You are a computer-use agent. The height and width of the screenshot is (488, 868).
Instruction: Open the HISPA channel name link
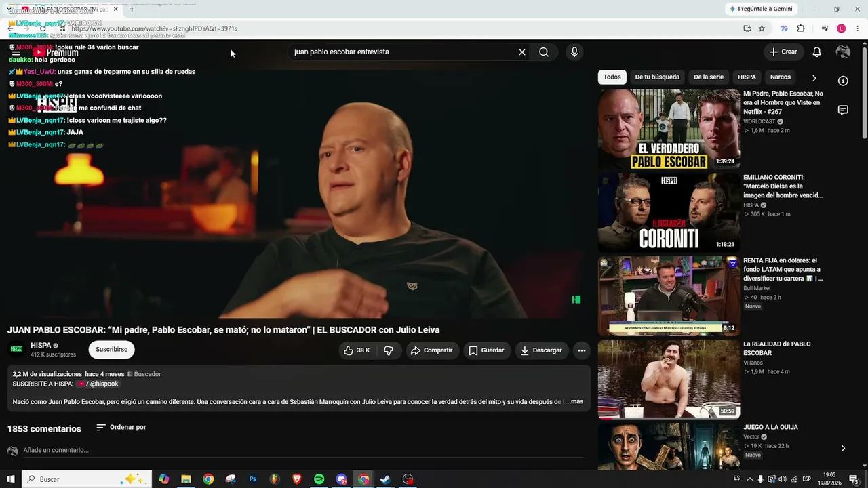tap(41, 346)
